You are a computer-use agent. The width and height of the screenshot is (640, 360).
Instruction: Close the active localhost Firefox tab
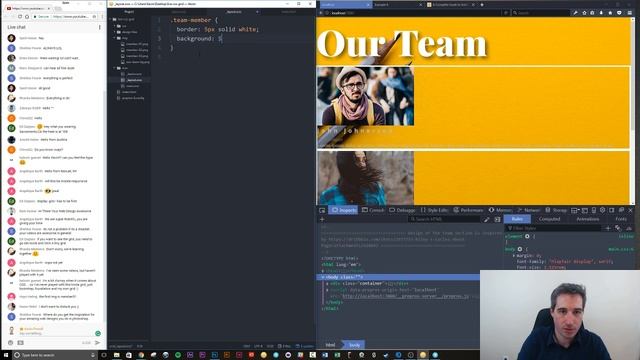(368, 4)
